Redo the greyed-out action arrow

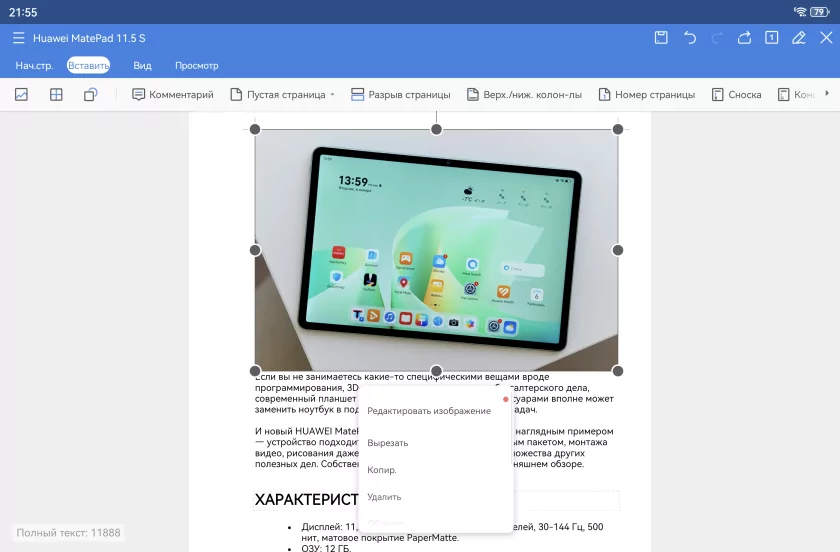pyautogui.click(x=717, y=38)
